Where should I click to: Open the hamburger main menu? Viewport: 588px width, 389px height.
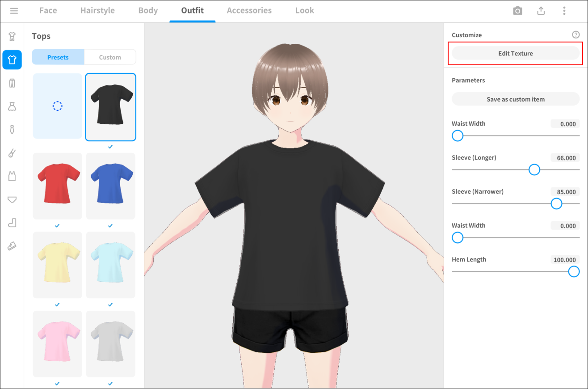(14, 11)
